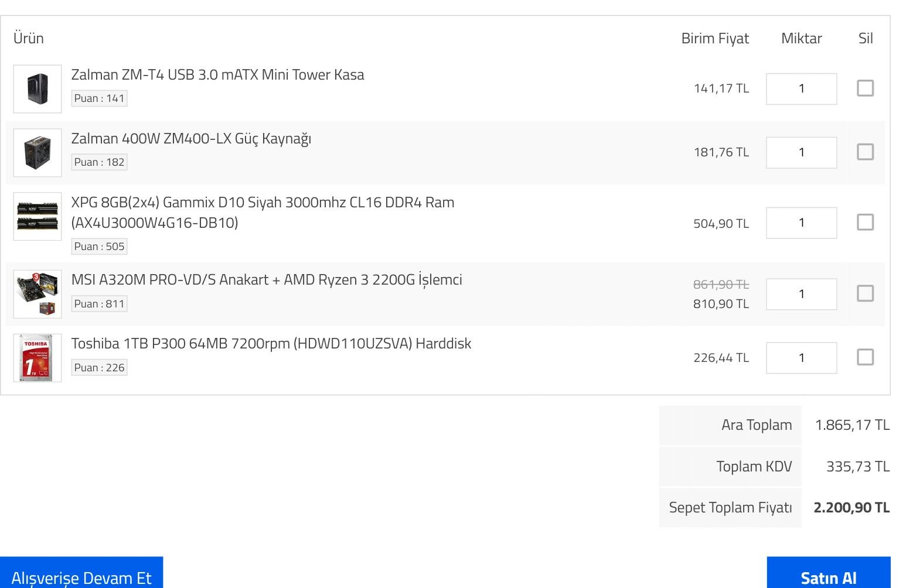
Task: Select quantity input for Toshiba 1TB P300
Action: [801, 358]
